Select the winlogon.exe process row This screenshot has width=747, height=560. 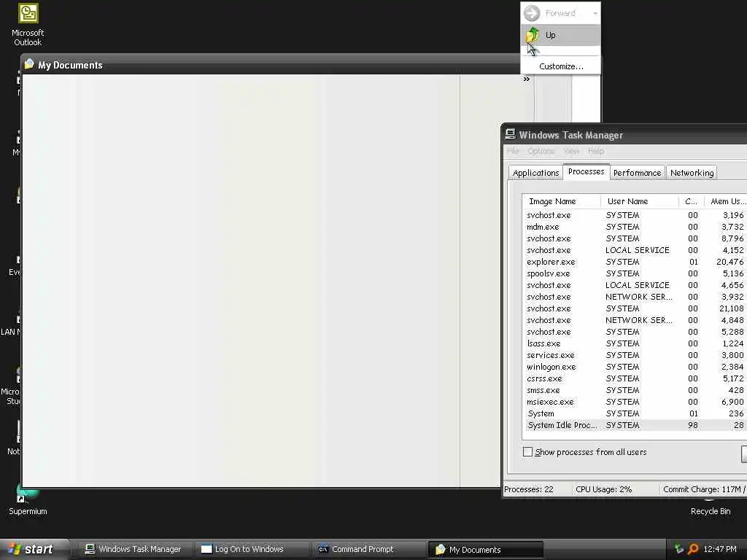click(x=635, y=367)
